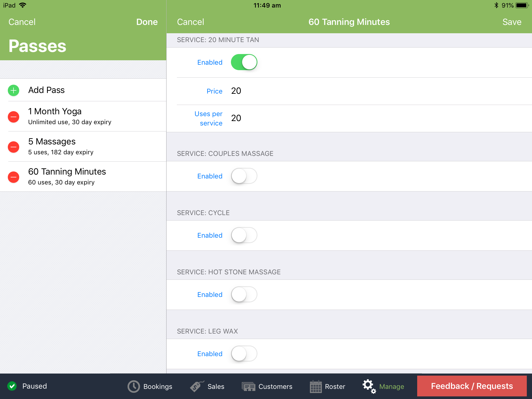Save the 60 Tanning Minutes pass
This screenshot has height=399, width=532.
point(512,22)
